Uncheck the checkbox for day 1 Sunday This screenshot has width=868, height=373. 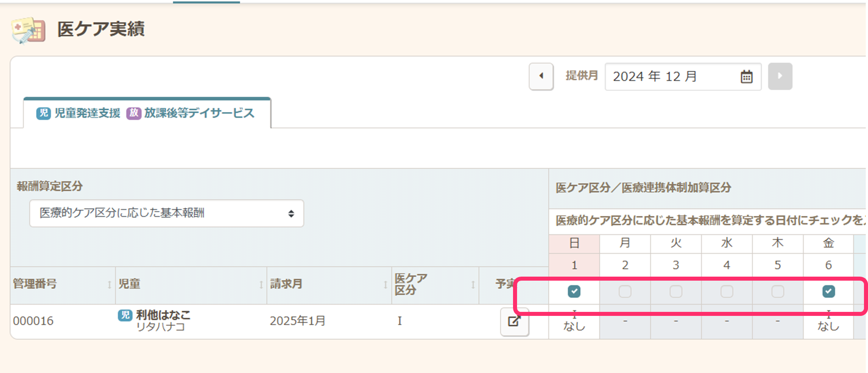coord(574,291)
